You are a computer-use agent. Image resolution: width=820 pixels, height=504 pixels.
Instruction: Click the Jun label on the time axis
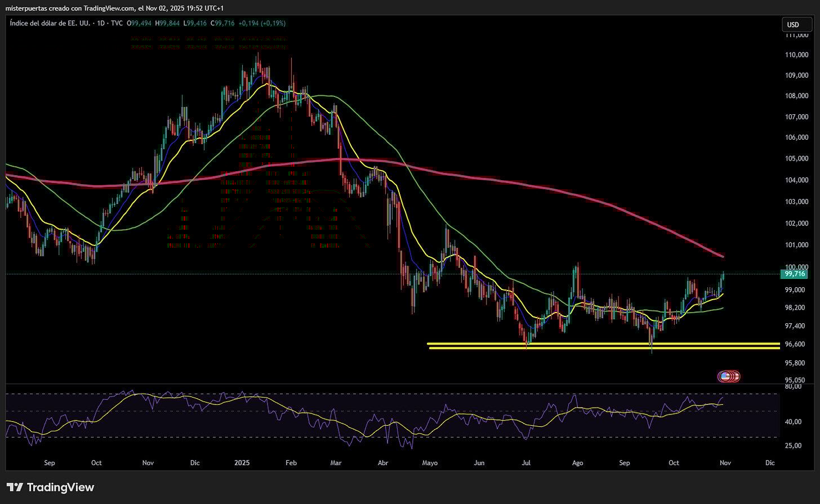tap(479, 463)
